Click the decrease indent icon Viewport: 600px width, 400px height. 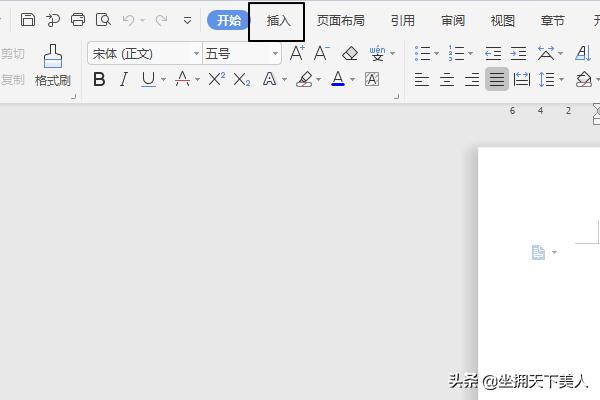pos(493,53)
